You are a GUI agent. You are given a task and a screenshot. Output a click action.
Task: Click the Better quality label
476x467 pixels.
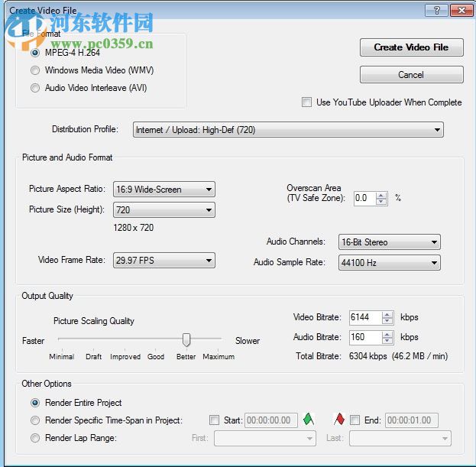[186, 357]
